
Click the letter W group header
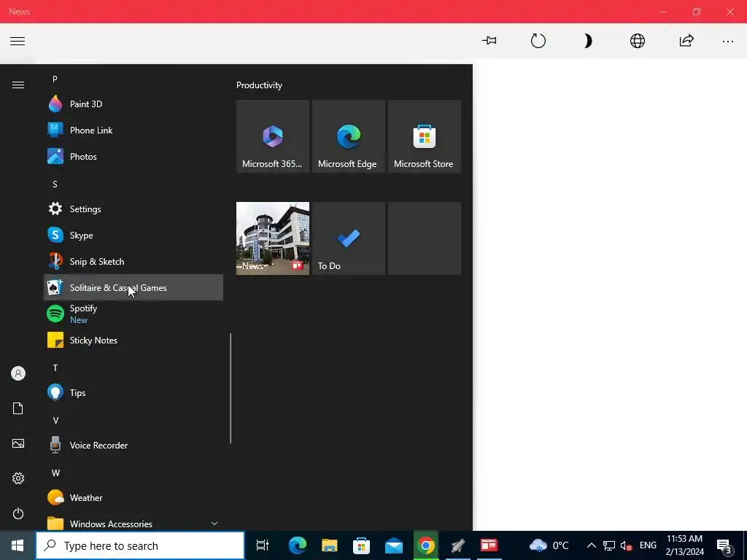tap(55, 472)
